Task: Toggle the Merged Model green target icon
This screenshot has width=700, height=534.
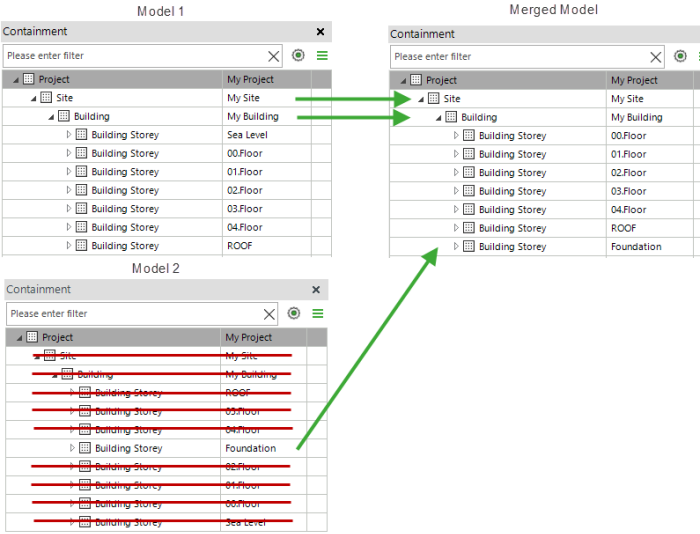Action: (680, 56)
